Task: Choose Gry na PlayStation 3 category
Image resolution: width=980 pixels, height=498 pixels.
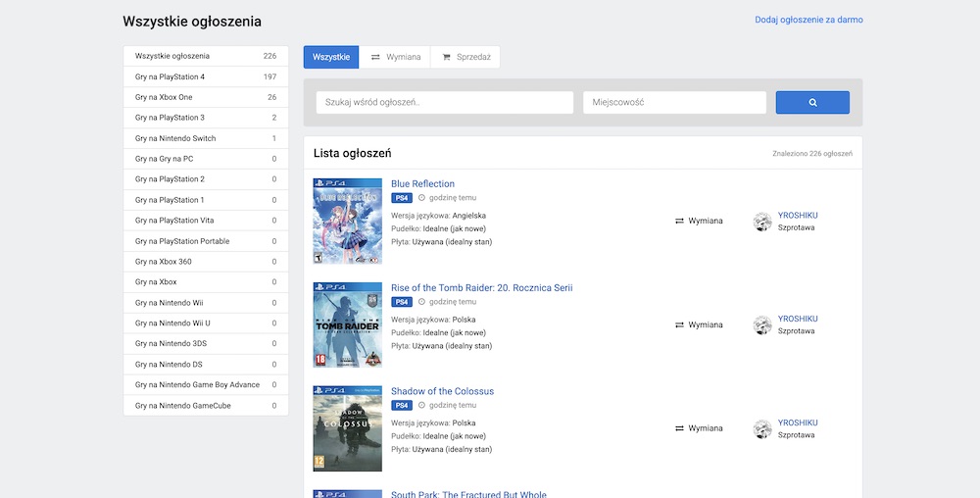Action: coord(206,118)
